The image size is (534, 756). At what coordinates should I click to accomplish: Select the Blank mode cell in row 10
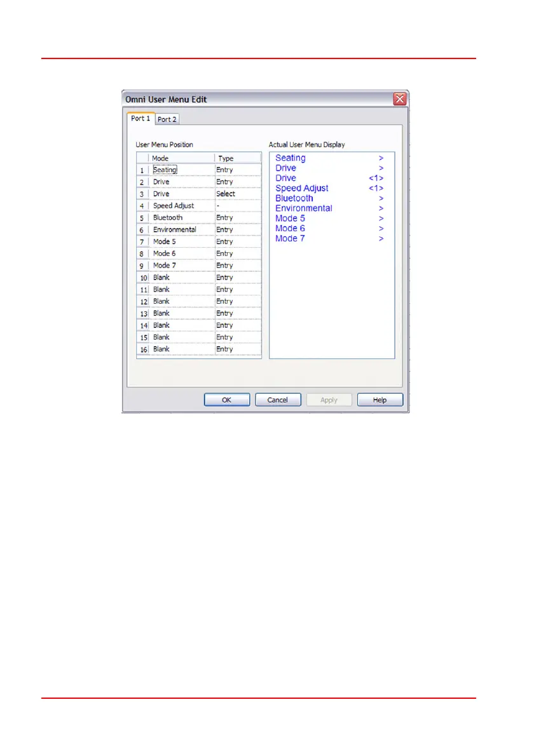click(181, 277)
